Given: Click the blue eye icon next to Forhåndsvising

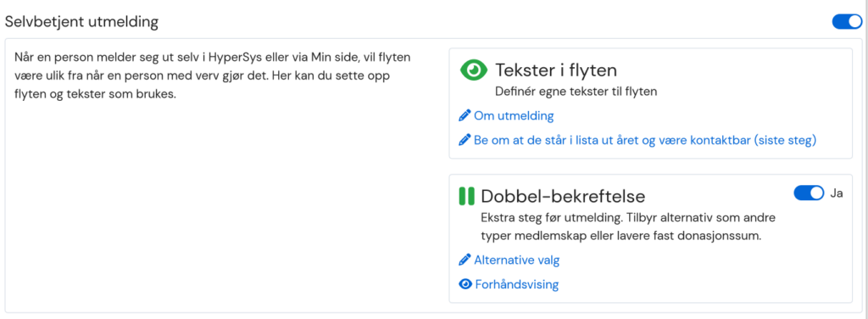Looking at the screenshot, I should click(465, 284).
